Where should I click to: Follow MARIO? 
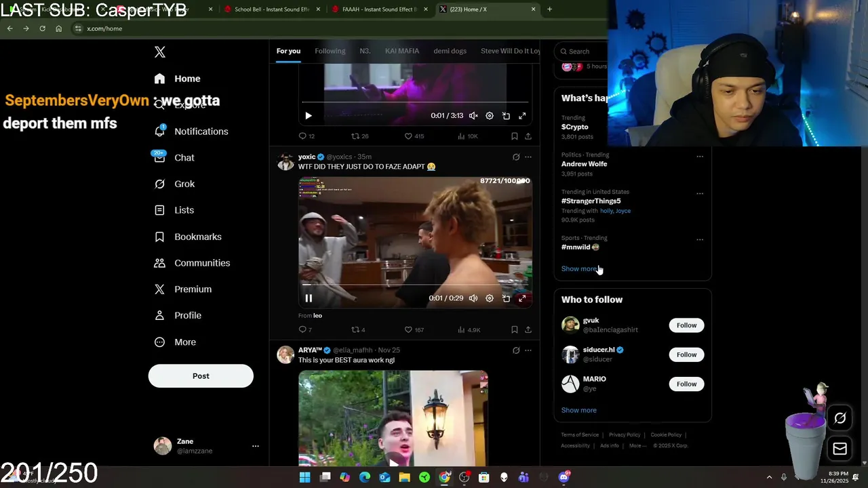click(x=686, y=384)
